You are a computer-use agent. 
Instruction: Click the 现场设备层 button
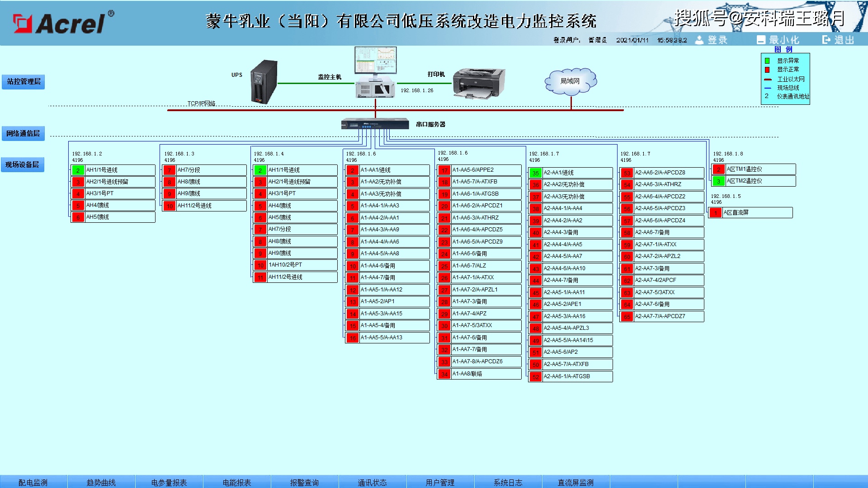coord(22,165)
